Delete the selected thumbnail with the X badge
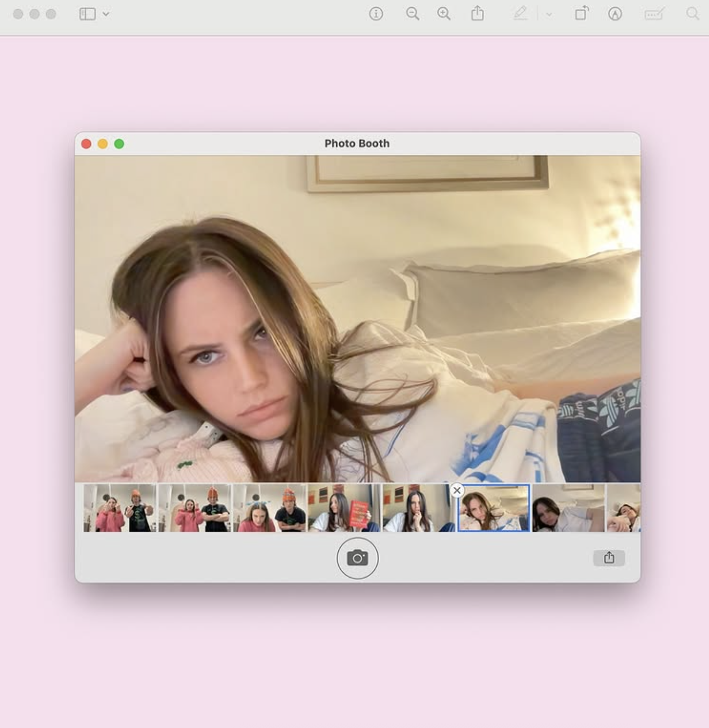 pyautogui.click(x=457, y=490)
